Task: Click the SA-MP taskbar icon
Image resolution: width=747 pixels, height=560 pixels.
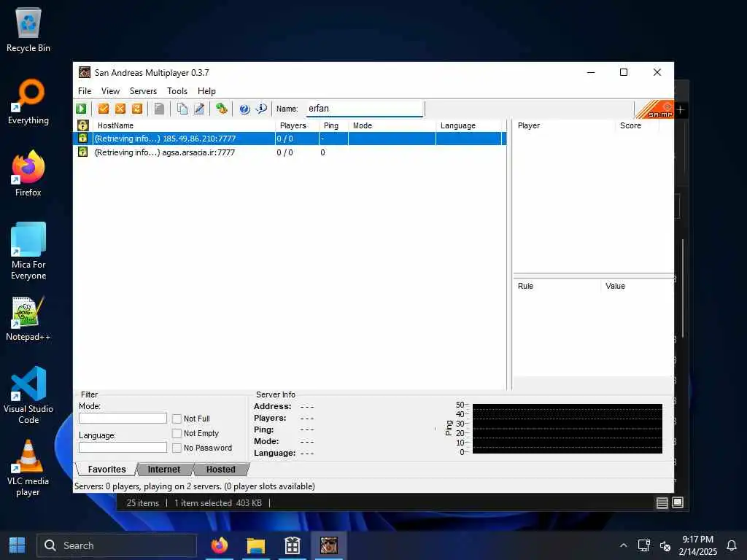Action: pyautogui.click(x=329, y=545)
